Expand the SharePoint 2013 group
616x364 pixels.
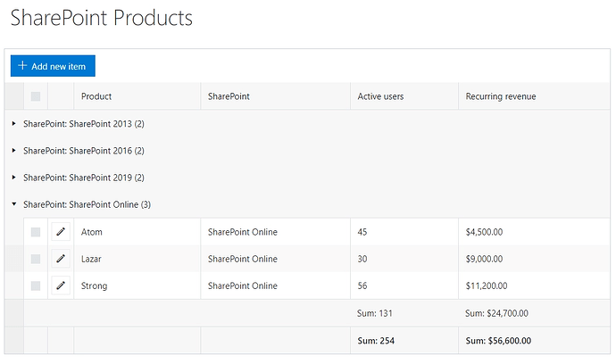pos(14,124)
